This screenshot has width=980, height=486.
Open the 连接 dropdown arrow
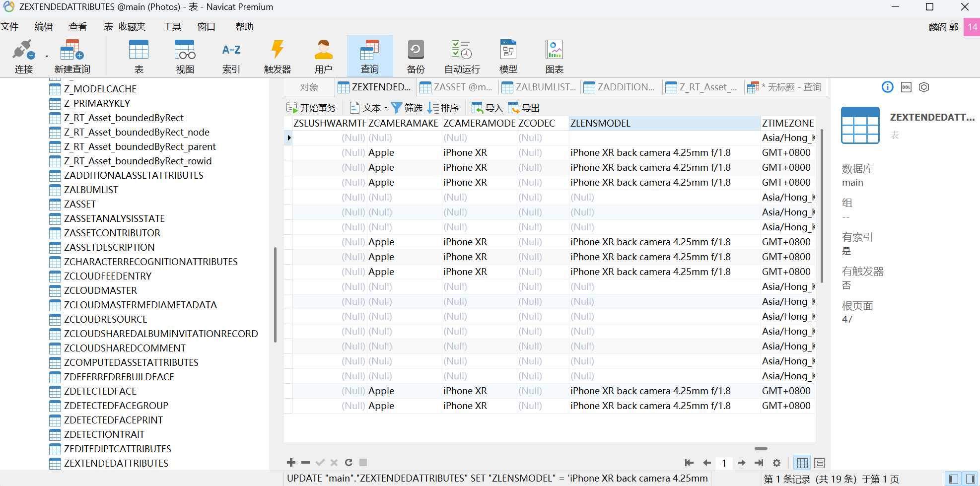click(47, 56)
